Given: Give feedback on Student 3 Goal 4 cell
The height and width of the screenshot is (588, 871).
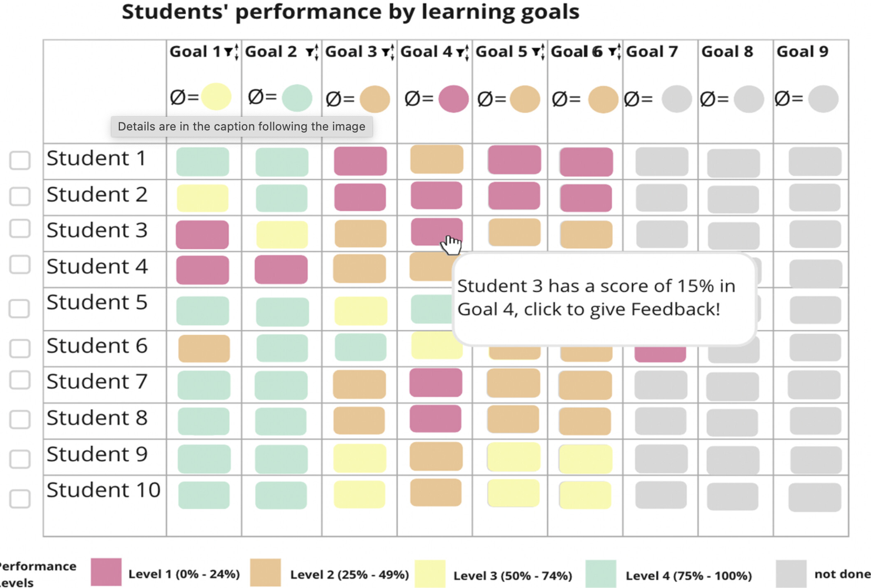Looking at the screenshot, I should tap(437, 232).
